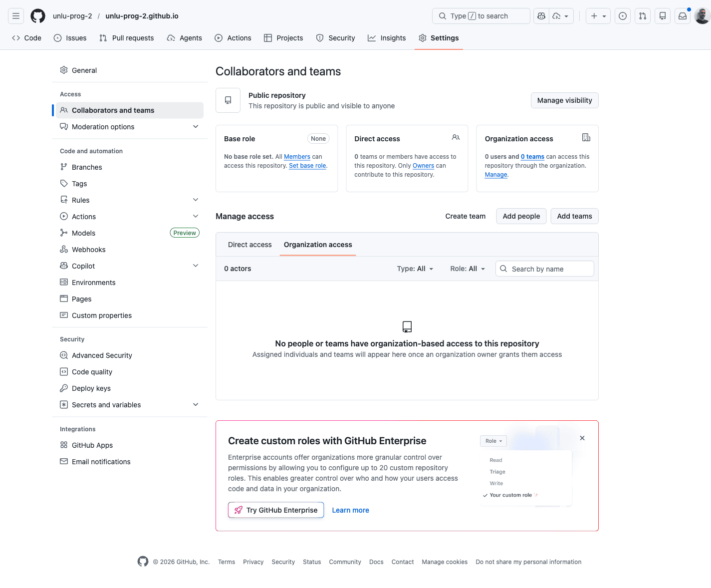Click the GitHub logo
The width and height of the screenshot is (711, 588).
pyautogui.click(x=37, y=15)
